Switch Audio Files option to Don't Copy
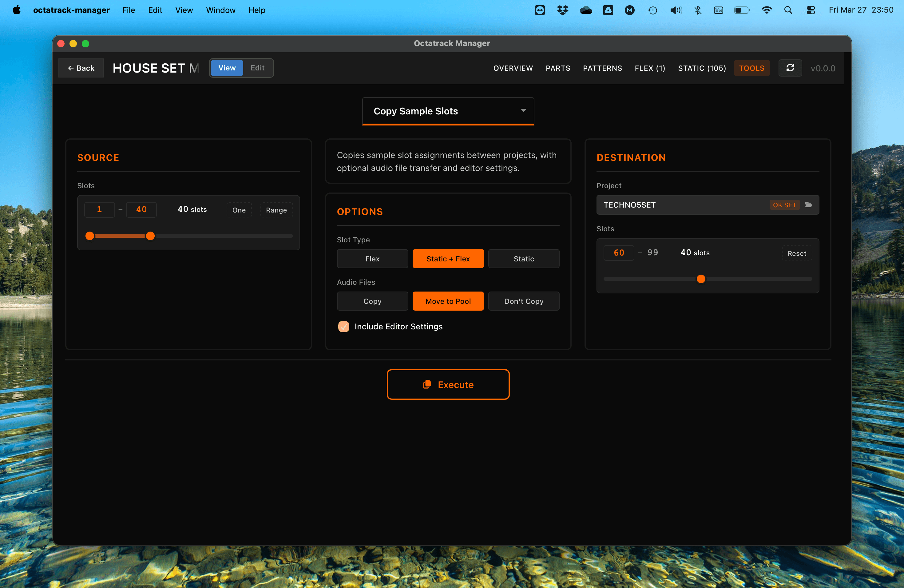Viewport: 904px width, 588px height. 524,301
